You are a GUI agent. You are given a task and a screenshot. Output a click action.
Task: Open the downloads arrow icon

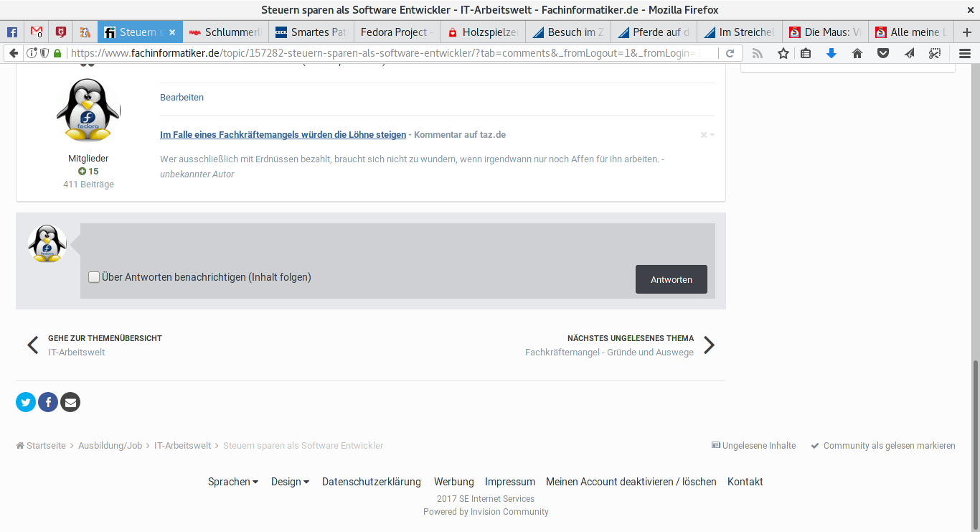(x=831, y=53)
